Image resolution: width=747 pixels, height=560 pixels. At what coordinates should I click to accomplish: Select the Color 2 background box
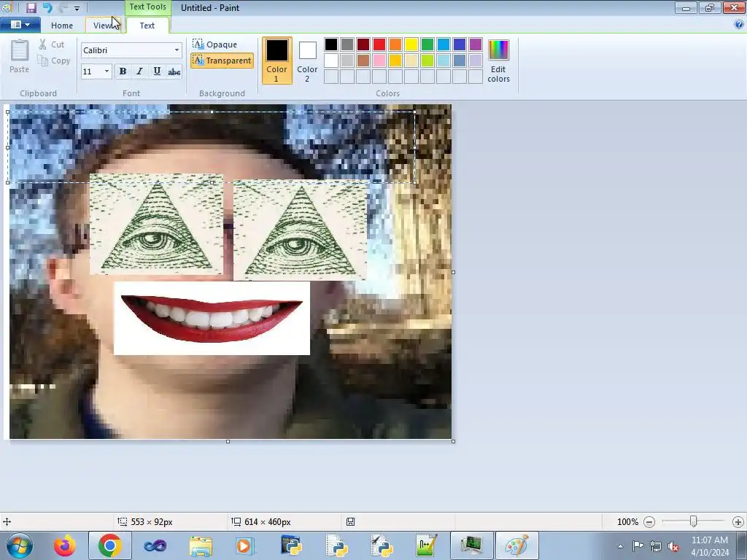(x=307, y=61)
